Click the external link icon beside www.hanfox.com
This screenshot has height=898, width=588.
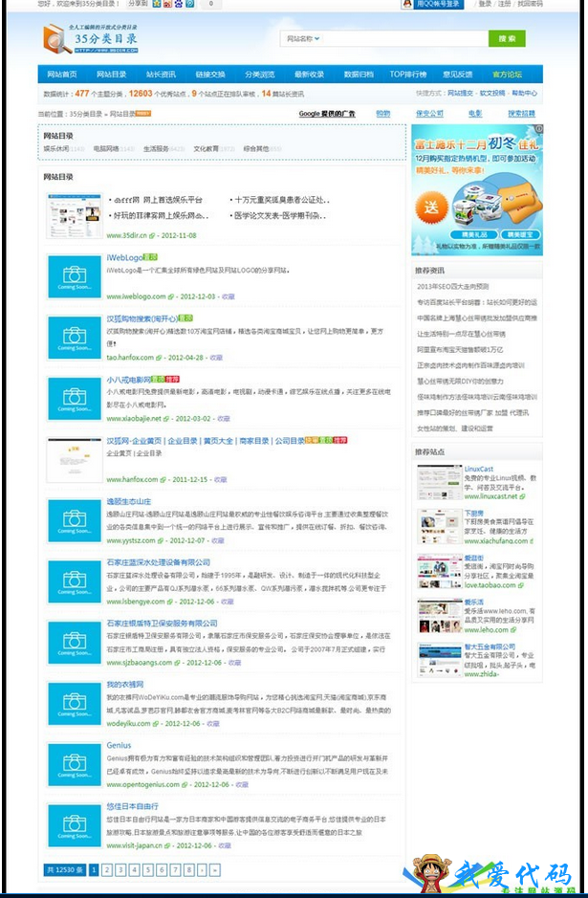click(165, 479)
